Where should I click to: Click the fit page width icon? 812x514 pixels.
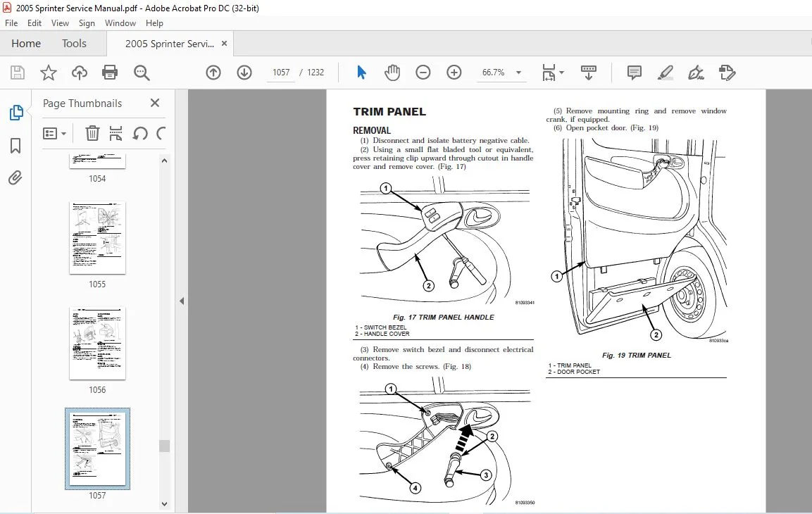[x=549, y=73]
